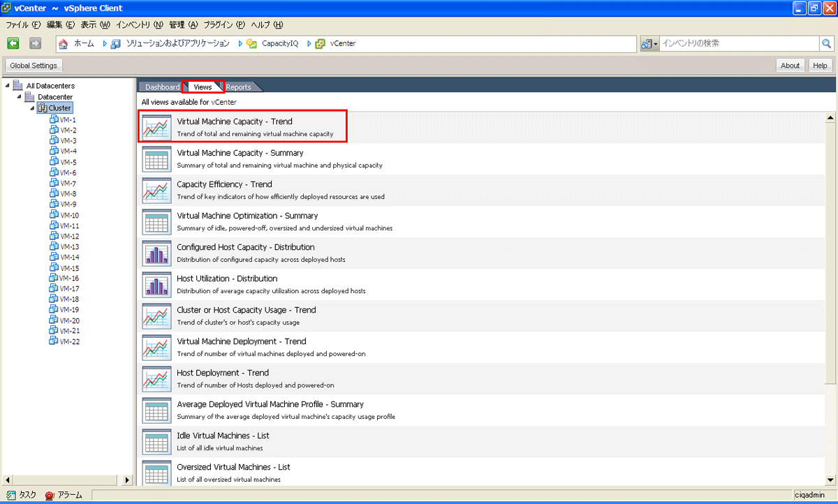Collapse the Datacenter tree node
Viewport: 838px width, 504px height.
tap(20, 97)
